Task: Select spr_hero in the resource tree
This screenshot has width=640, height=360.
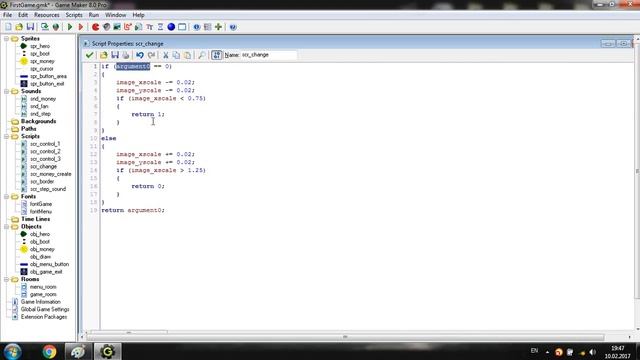Action: (40, 46)
